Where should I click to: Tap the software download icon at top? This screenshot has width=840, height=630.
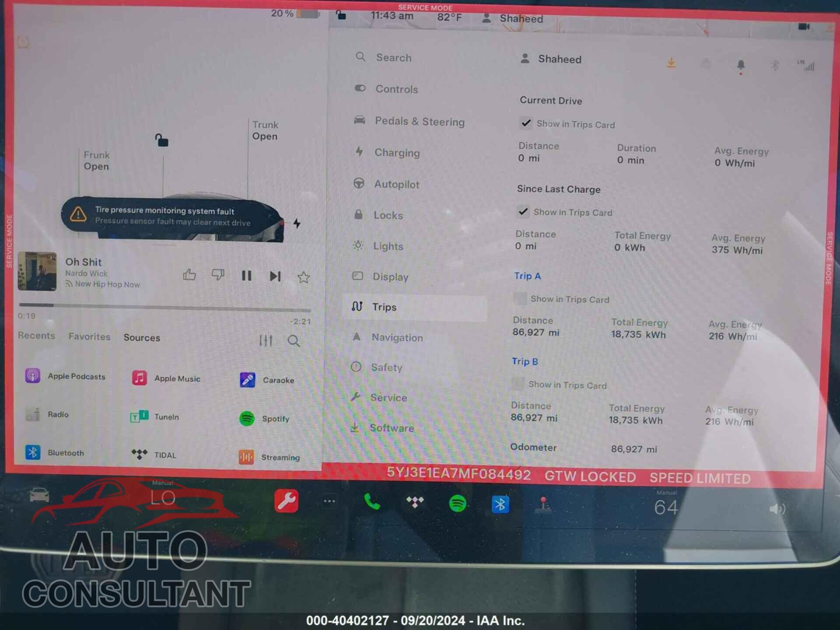[671, 63]
